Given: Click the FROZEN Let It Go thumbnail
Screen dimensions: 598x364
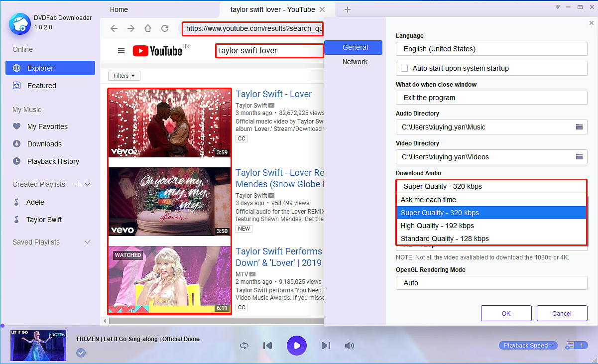Looking at the screenshot, I should [x=39, y=346].
